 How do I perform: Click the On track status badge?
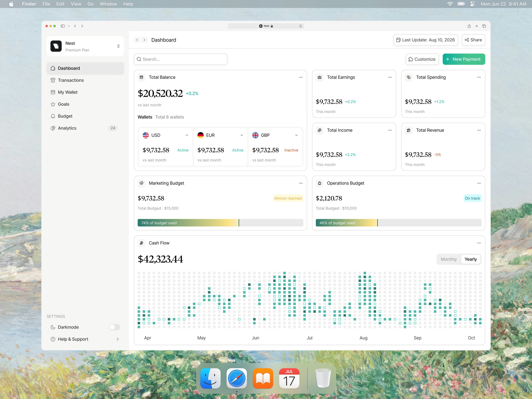pyautogui.click(x=472, y=198)
